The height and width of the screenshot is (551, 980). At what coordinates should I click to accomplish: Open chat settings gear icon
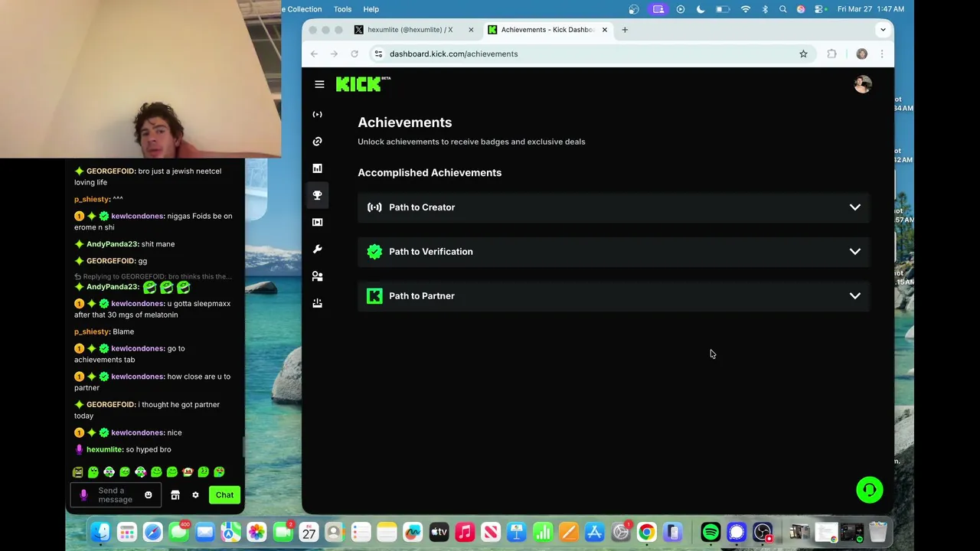point(195,495)
